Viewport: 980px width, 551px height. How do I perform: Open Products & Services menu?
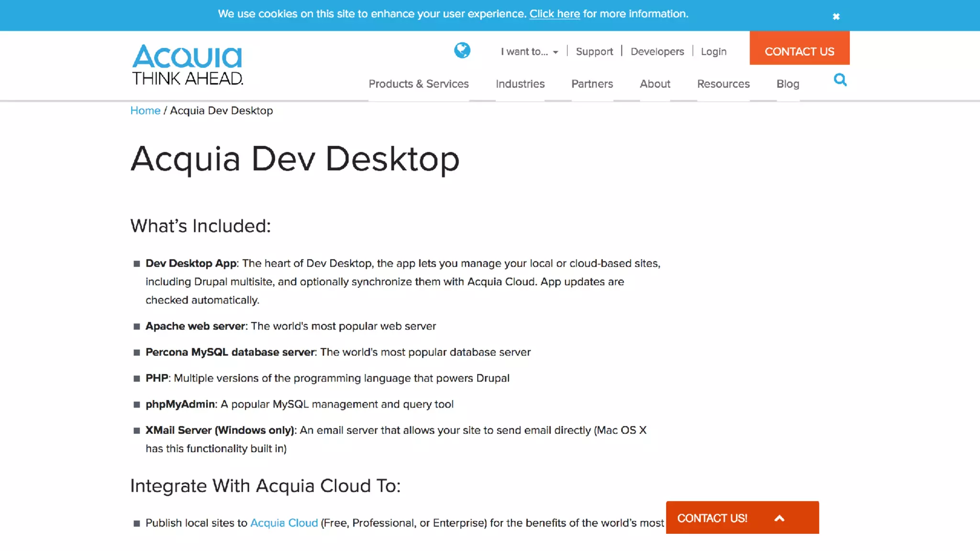[418, 84]
